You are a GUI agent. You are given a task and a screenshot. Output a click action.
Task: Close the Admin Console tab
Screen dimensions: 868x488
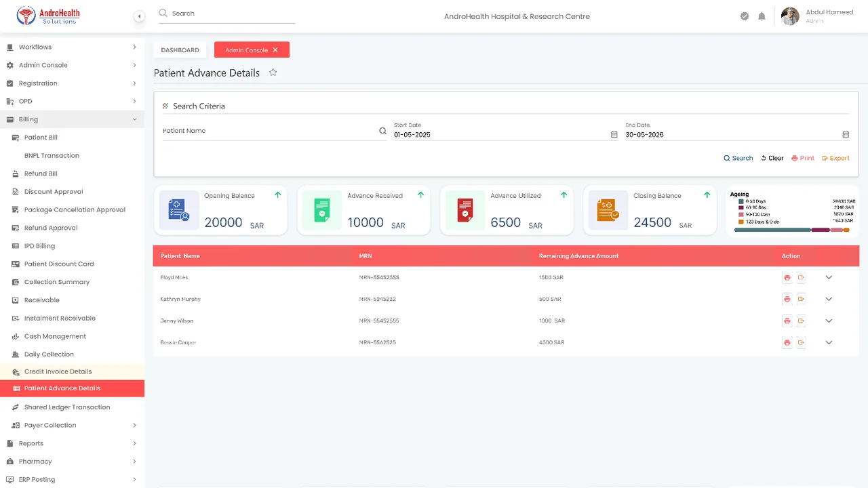pos(275,50)
